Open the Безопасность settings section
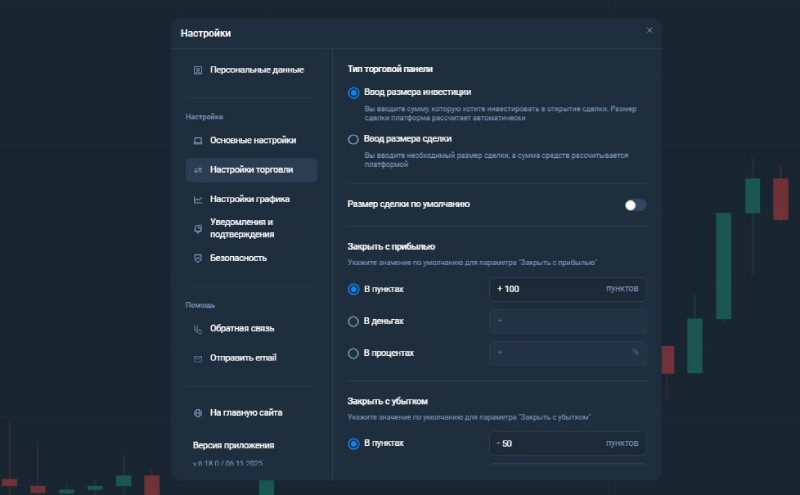This screenshot has width=800, height=495. (238, 258)
